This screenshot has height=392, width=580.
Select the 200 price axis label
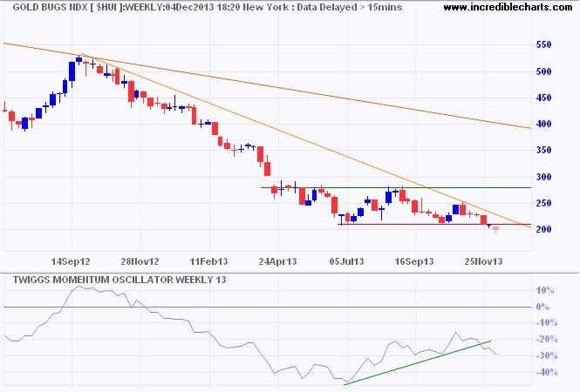pos(543,229)
